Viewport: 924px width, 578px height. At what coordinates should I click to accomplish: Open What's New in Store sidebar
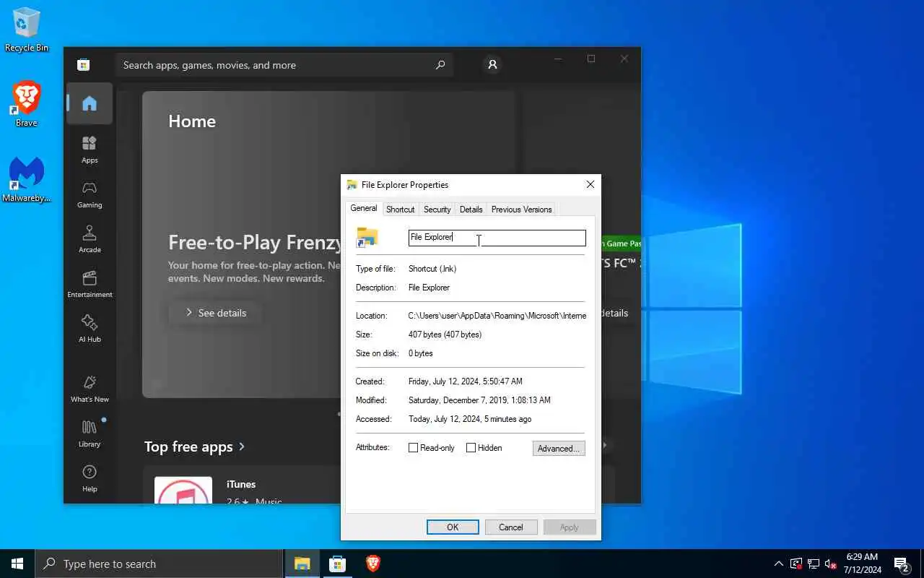pos(90,389)
